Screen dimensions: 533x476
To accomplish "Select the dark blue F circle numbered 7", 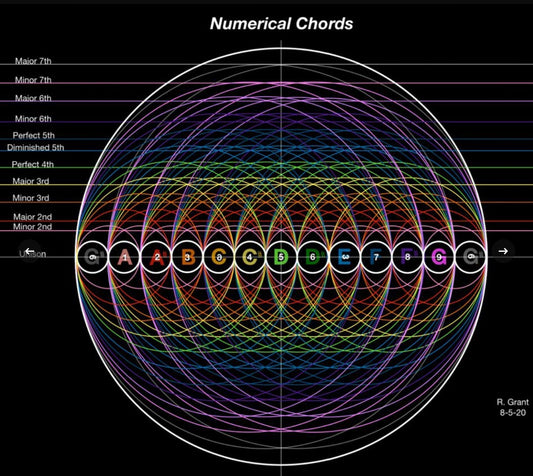I will pyautogui.click(x=376, y=257).
